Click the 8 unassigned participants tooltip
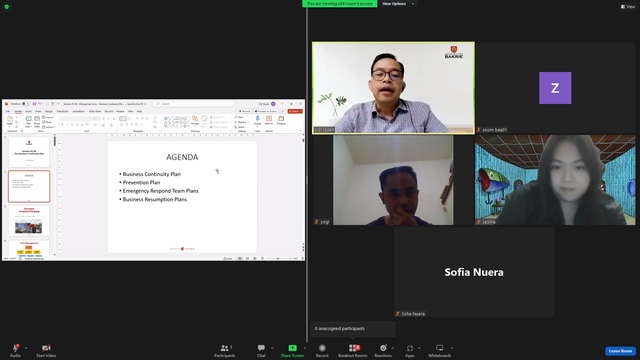The height and width of the screenshot is (360, 640). click(x=353, y=329)
